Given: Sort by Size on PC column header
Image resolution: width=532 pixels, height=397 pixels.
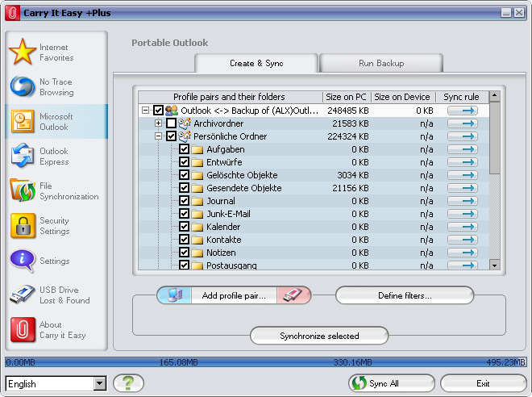Looking at the screenshot, I should (346, 97).
